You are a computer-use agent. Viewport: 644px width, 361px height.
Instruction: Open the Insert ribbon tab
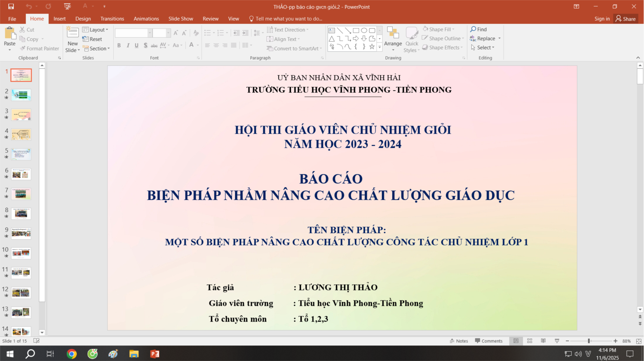coord(60,19)
